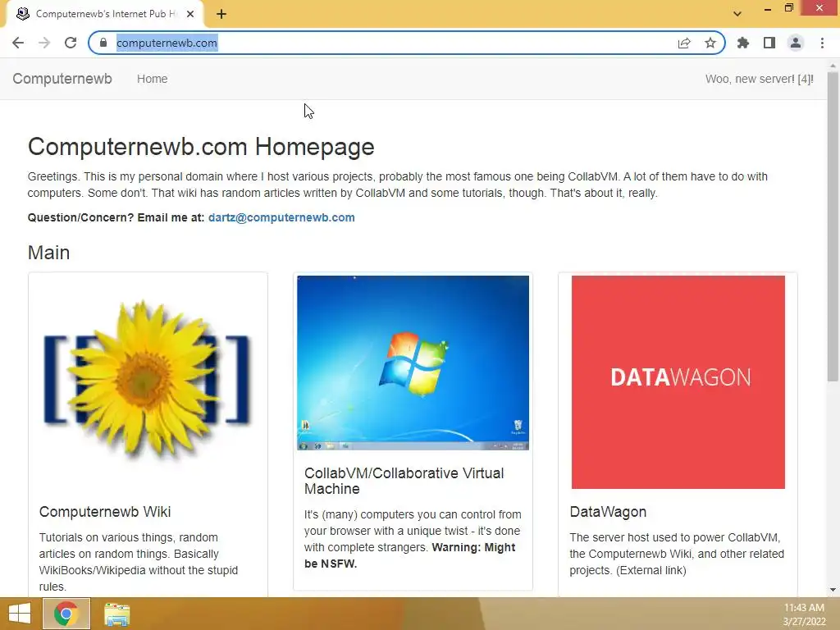The width and height of the screenshot is (840, 630).
Task: Open the Windows 7 desktop thumbnail
Action: click(x=413, y=363)
